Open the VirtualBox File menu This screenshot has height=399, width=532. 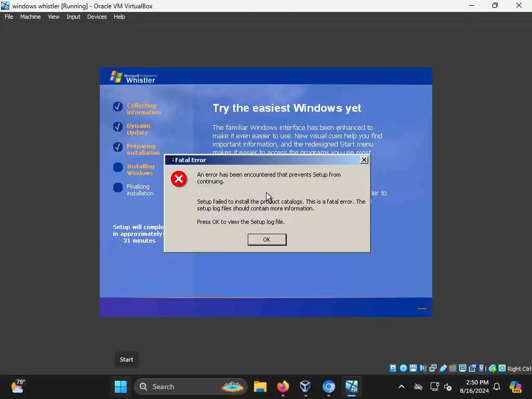point(9,17)
